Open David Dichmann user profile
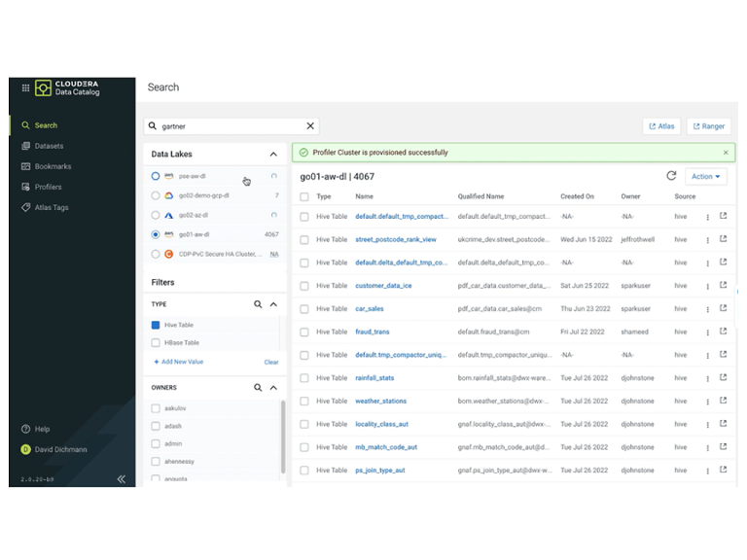 tap(53, 449)
